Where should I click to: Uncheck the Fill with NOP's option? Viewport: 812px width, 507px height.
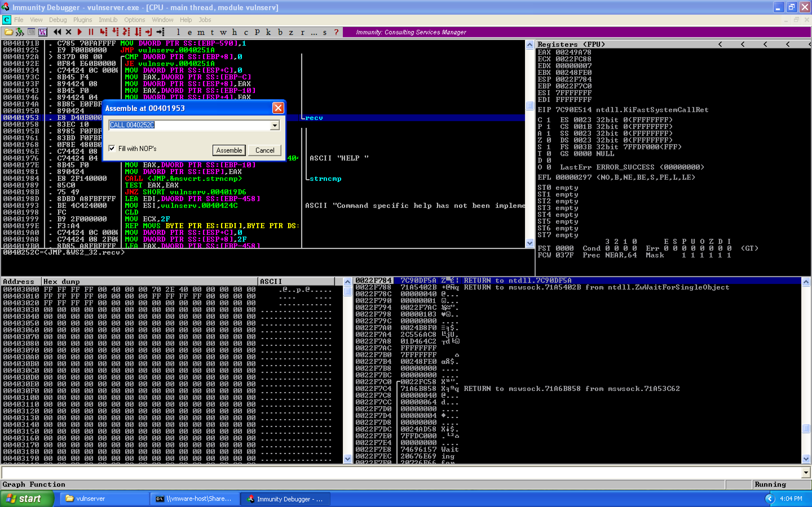(112, 148)
